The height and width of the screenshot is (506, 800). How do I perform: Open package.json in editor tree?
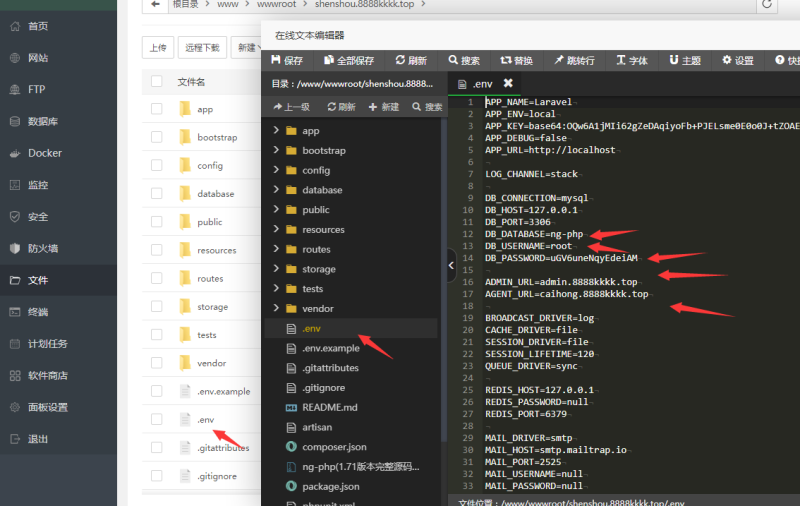331,487
